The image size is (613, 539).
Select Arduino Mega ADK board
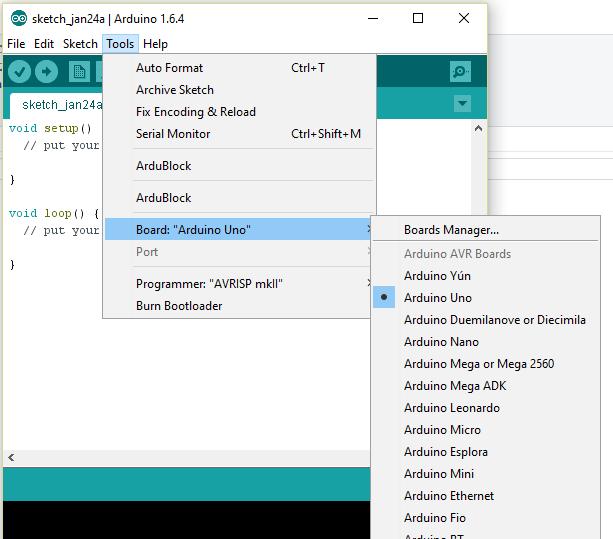coord(485,386)
